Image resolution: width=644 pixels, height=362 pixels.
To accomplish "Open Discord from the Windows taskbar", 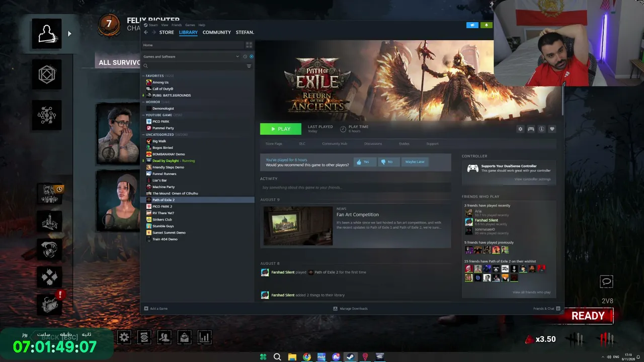I will 336,357.
